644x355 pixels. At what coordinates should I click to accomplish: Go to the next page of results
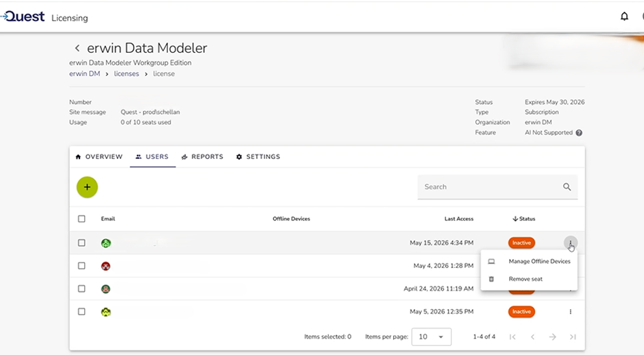pyautogui.click(x=553, y=337)
